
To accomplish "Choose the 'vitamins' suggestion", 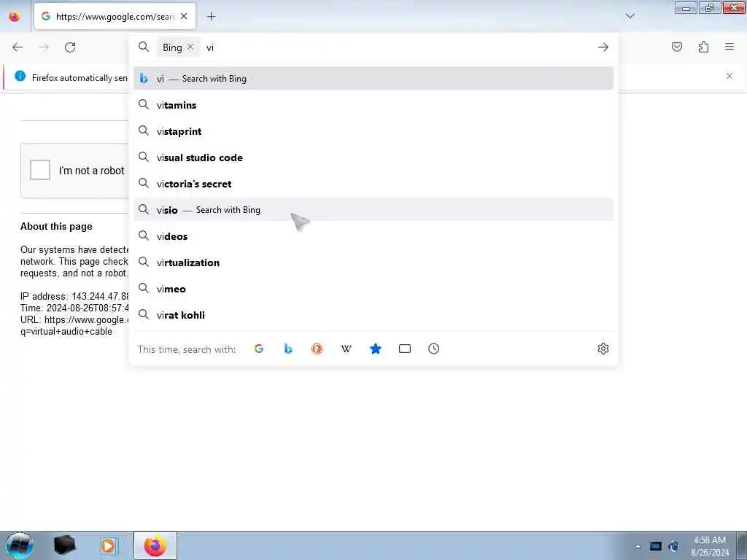I will point(373,105).
